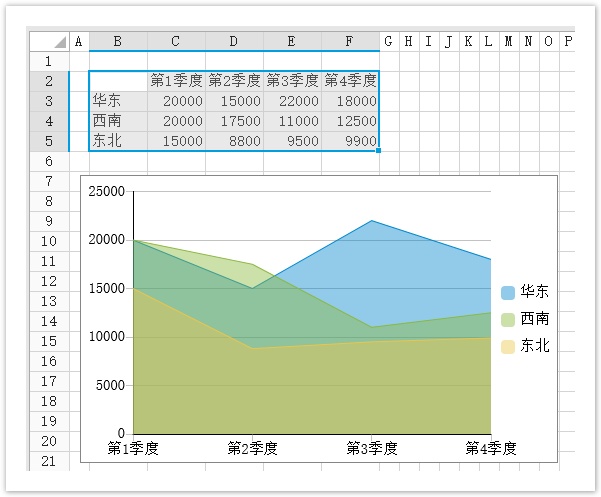Click the cell containing 17500

[234, 121]
